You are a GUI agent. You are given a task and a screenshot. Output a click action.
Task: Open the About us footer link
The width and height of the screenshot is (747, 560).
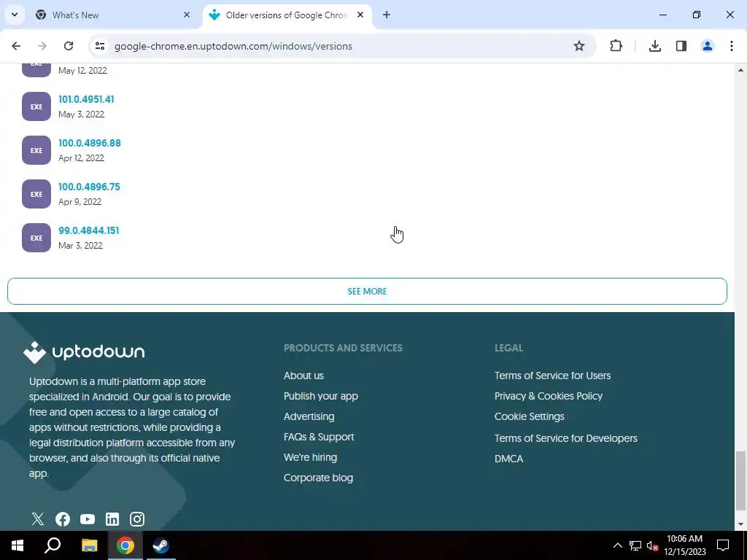click(303, 376)
